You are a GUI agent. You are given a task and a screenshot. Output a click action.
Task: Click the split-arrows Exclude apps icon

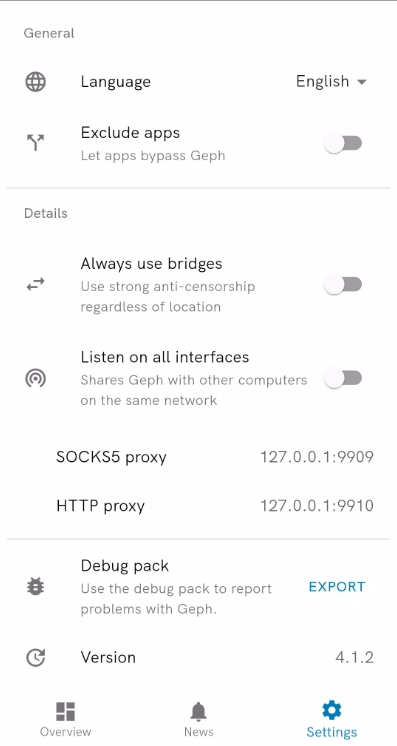tap(36, 143)
